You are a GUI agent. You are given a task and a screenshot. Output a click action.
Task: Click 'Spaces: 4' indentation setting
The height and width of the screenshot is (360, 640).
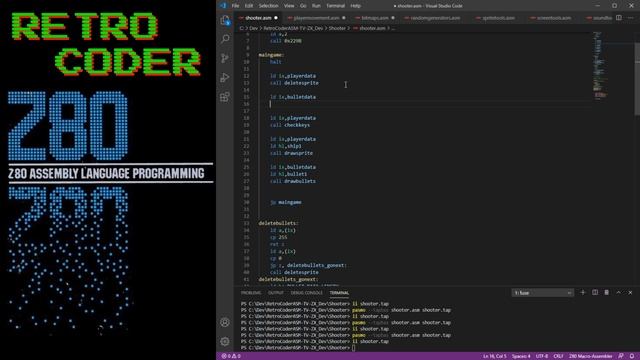click(521, 356)
